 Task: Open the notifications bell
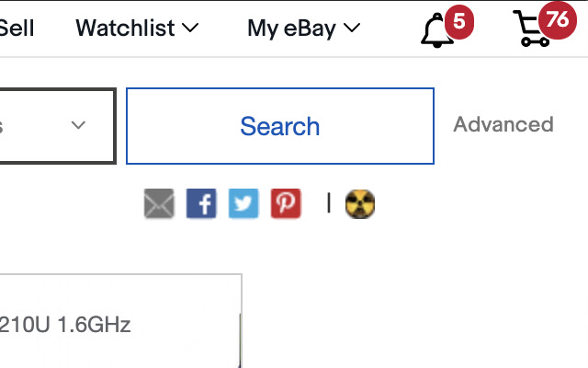point(437,32)
